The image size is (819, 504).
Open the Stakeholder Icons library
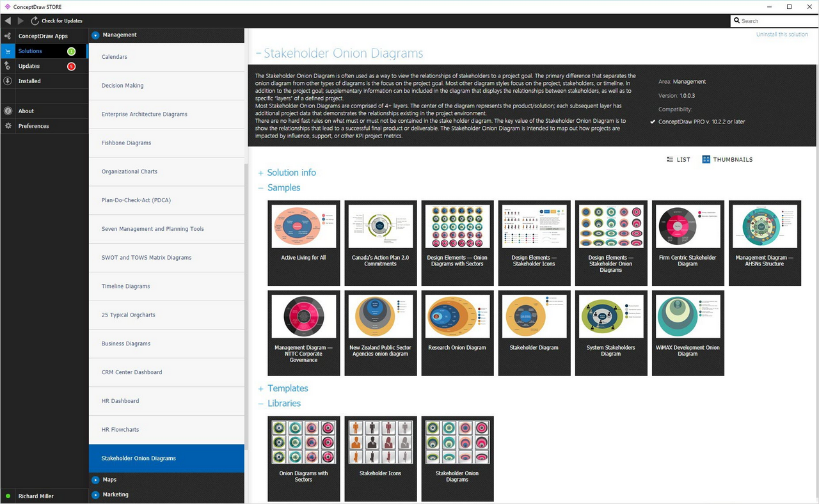pyautogui.click(x=381, y=459)
